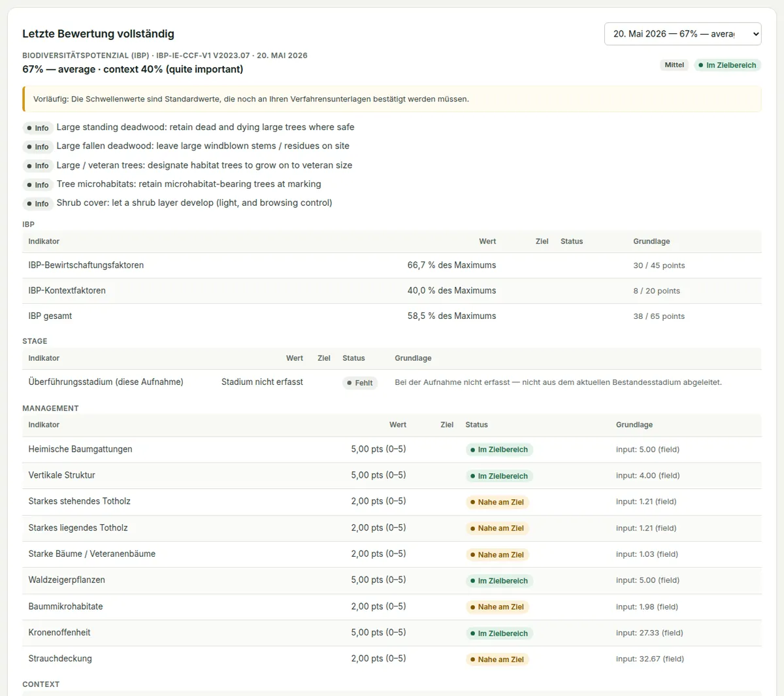Click the "Mittel" badge in the header
Viewport: 784px width, 696px height.
[x=674, y=65]
